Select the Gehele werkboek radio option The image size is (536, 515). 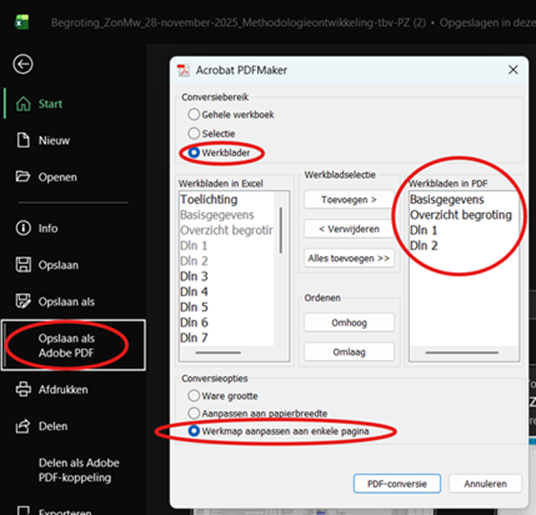coord(194,114)
